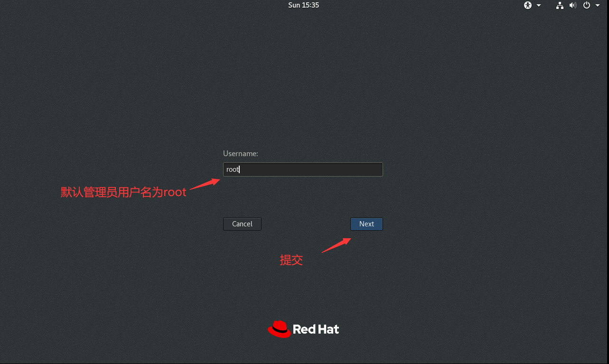Viewport: 609px width, 364px height.
Task: Click the wired network status icon
Action: coord(560,5)
